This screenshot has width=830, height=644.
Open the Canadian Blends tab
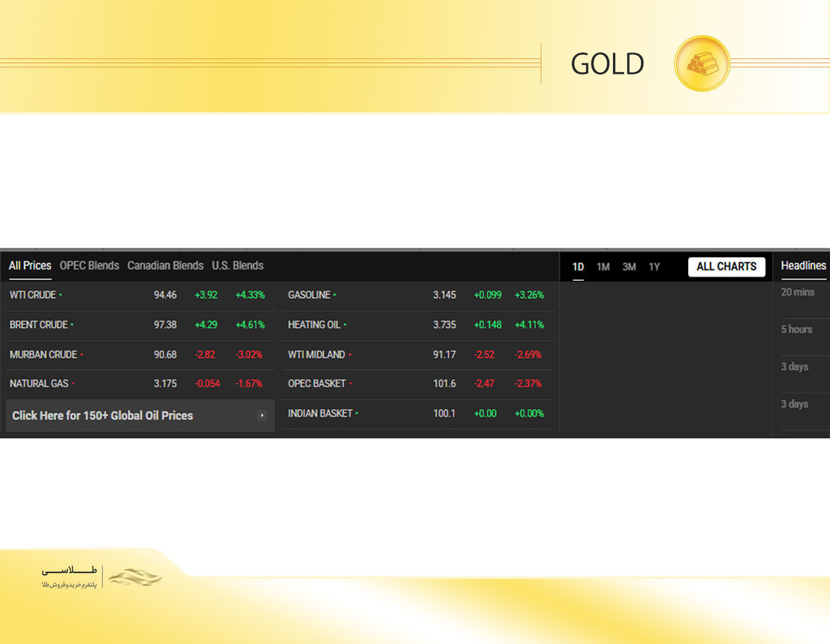pos(165,266)
